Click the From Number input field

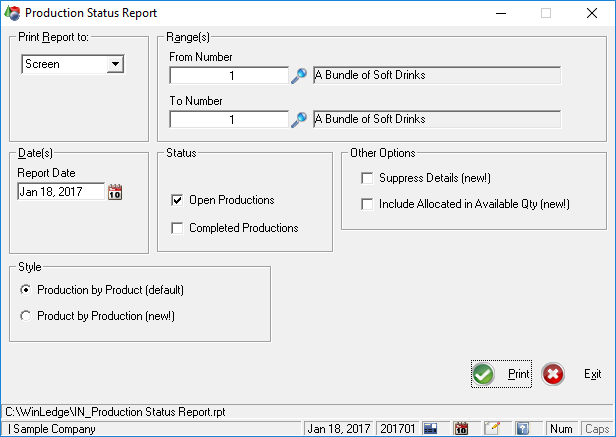229,76
